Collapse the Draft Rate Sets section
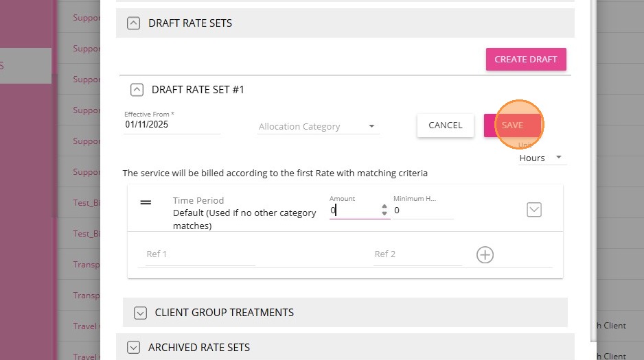The image size is (644, 360). [133, 23]
